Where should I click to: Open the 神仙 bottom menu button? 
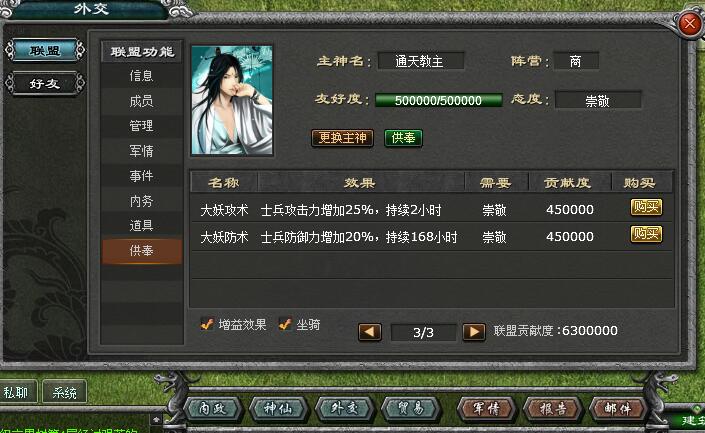click(278, 408)
